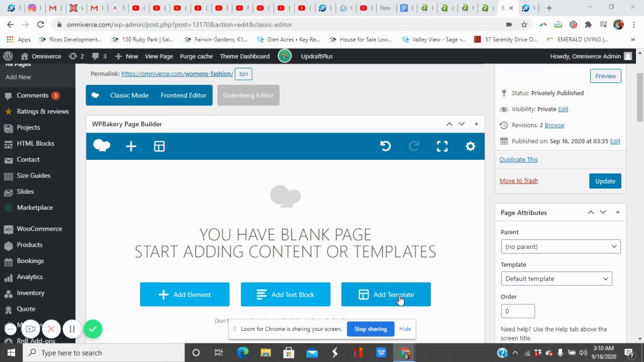Pause the Loom recording
This screenshot has height=362, width=644.
[x=72, y=329]
